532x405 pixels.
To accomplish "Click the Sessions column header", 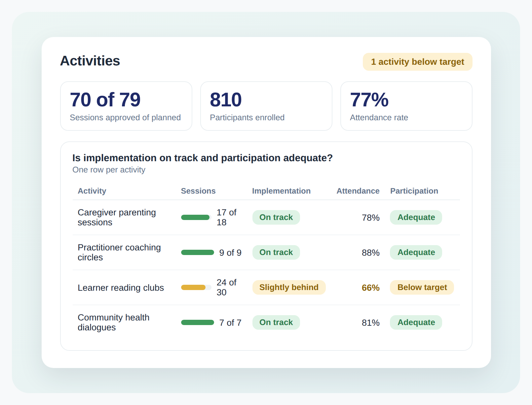I will pos(198,191).
